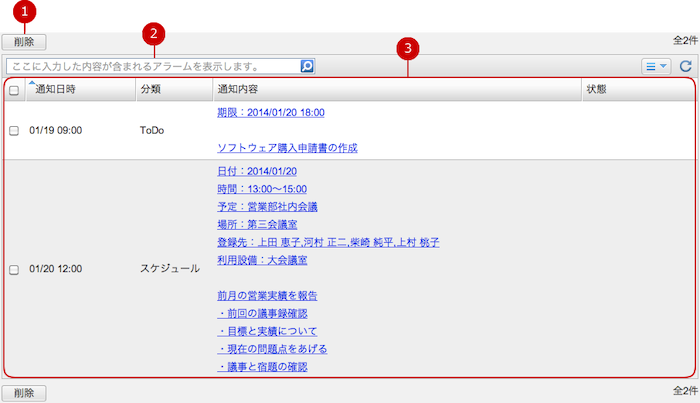Screen dimensions: 700x403
Task: Click the refresh icon
Action: [686, 66]
